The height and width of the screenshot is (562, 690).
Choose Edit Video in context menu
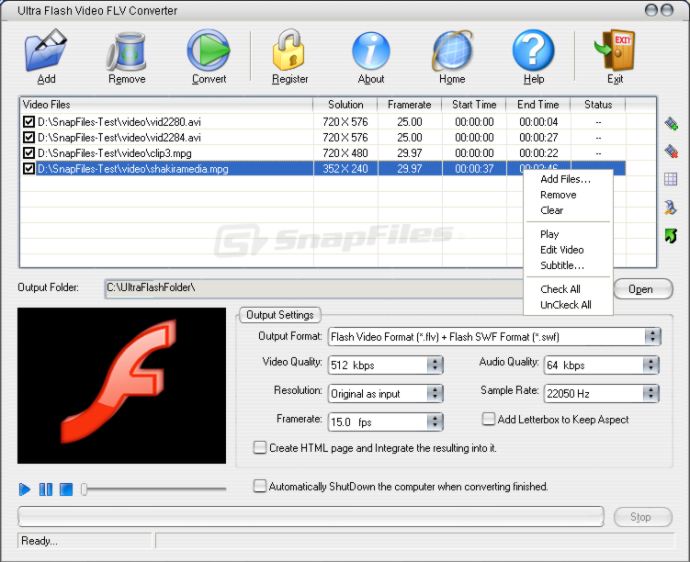point(562,250)
